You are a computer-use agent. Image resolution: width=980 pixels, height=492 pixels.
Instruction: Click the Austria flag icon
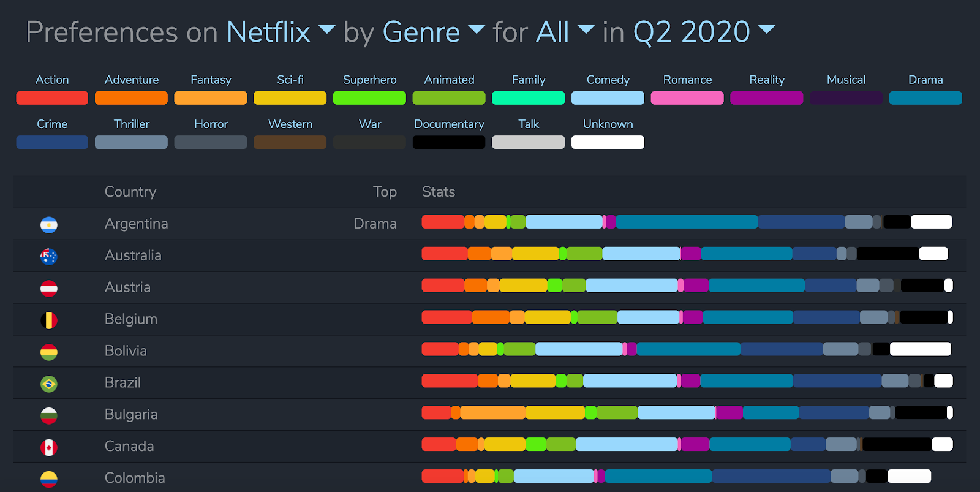[x=49, y=289]
